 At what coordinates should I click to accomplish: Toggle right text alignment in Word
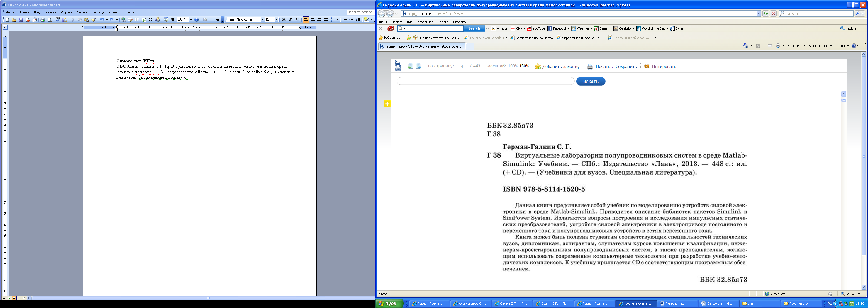pyautogui.click(x=320, y=20)
